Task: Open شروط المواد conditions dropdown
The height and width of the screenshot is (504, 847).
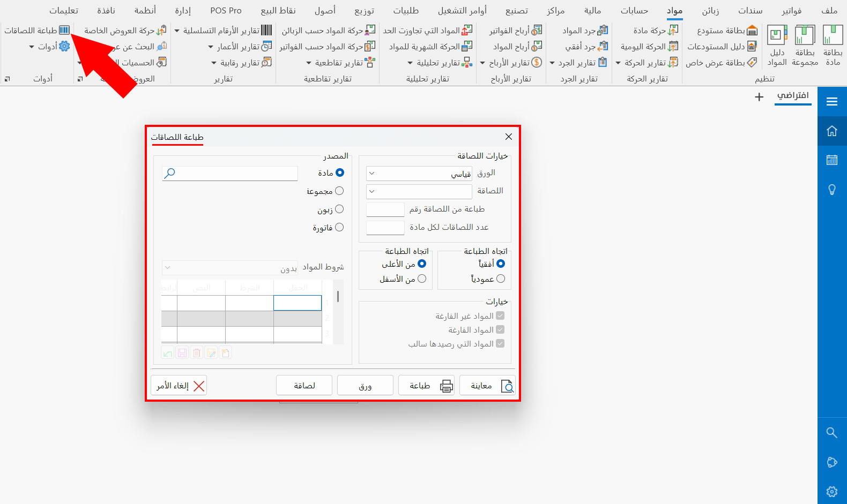Action: click(x=229, y=267)
